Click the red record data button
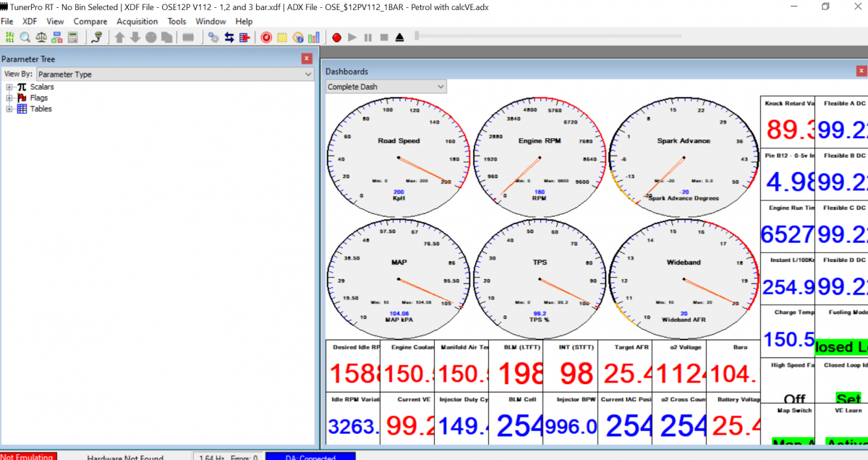The image size is (868, 460). 336,37
